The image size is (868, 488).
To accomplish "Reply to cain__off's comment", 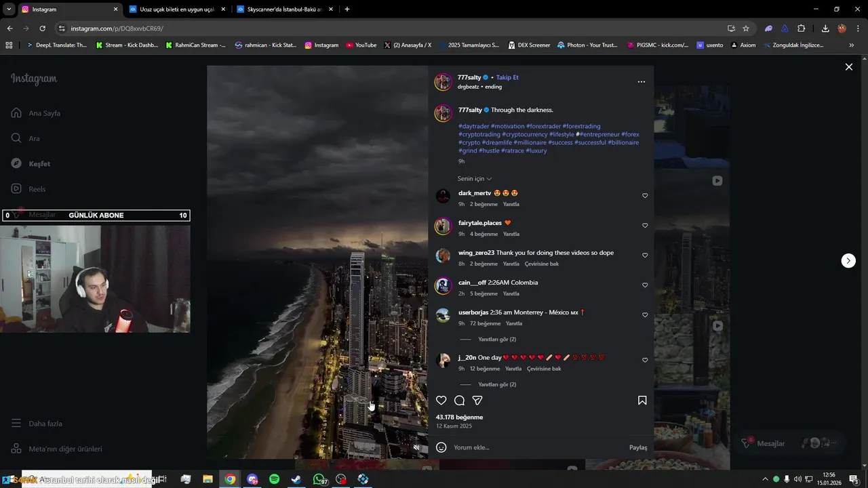I will [511, 294].
